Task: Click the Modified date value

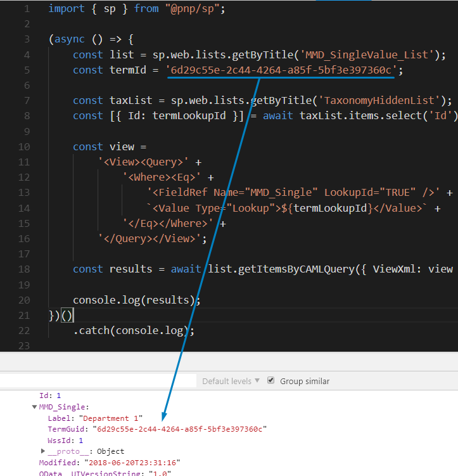Action: pyautogui.click(x=132, y=463)
